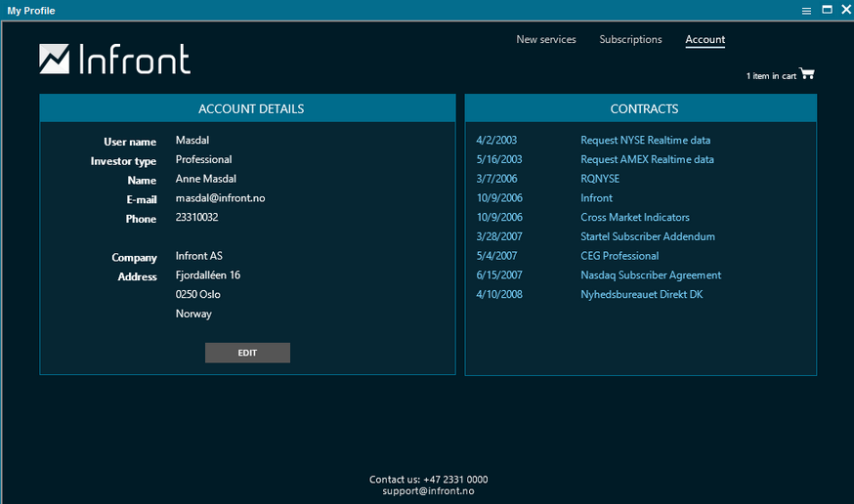Open Nasdaq Subscriber Agreement contract
This screenshot has height=504, width=854.
pos(651,275)
